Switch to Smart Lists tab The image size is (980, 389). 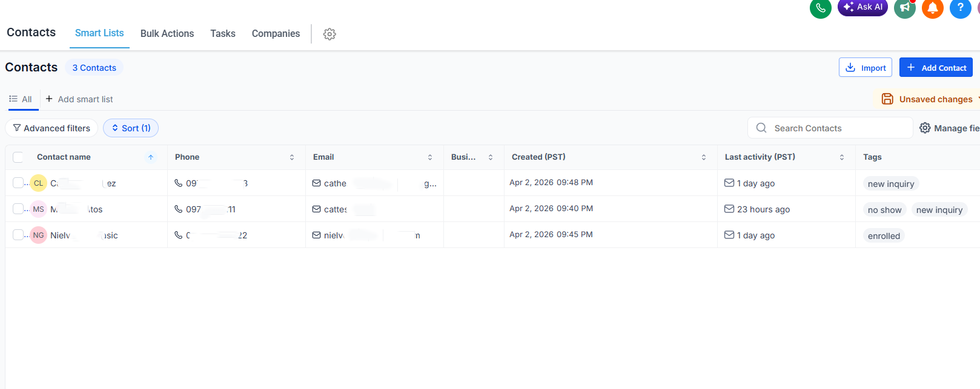(x=99, y=33)
